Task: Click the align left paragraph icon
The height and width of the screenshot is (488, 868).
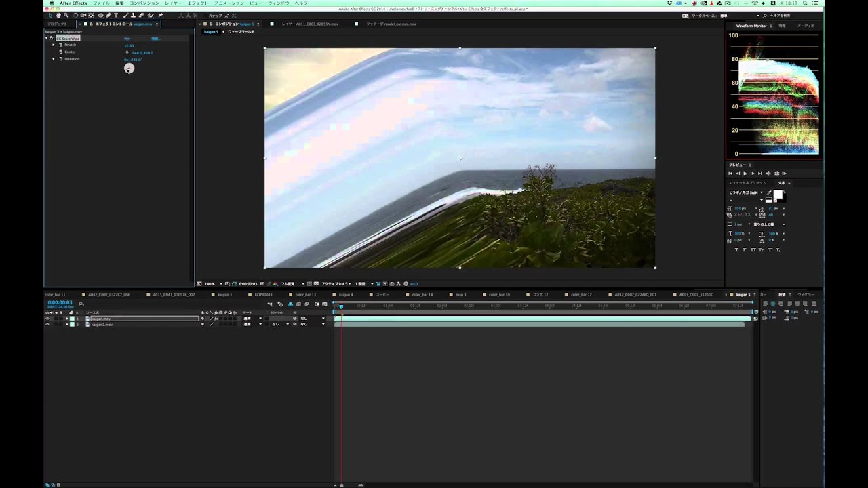Action: (x=766, y=304)
